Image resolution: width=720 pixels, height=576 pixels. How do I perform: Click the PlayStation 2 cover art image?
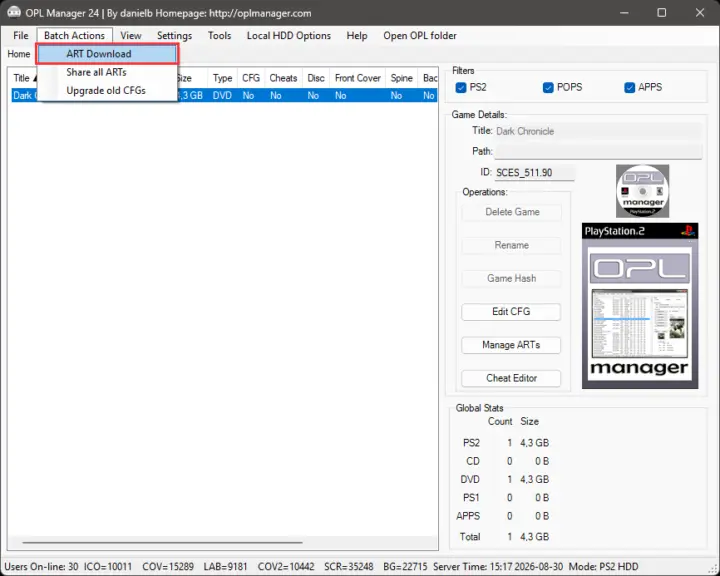(x=640, y=306)
